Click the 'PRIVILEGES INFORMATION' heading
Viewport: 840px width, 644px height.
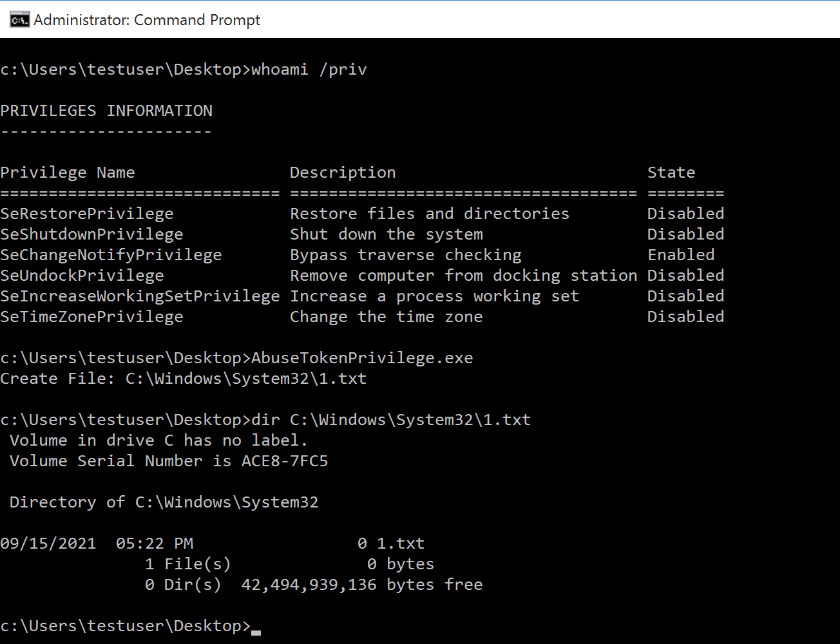coord(106,111)
